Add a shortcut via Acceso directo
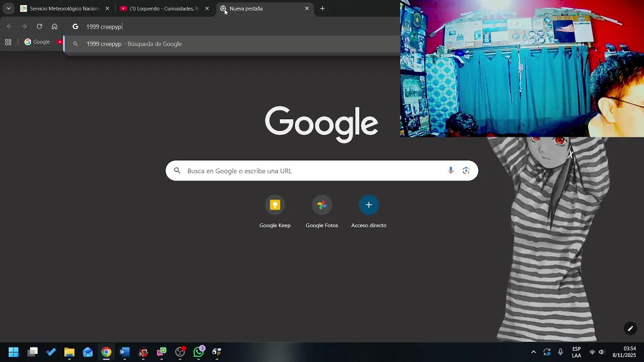This screenshot has height=362, width=644. [369, 212]
